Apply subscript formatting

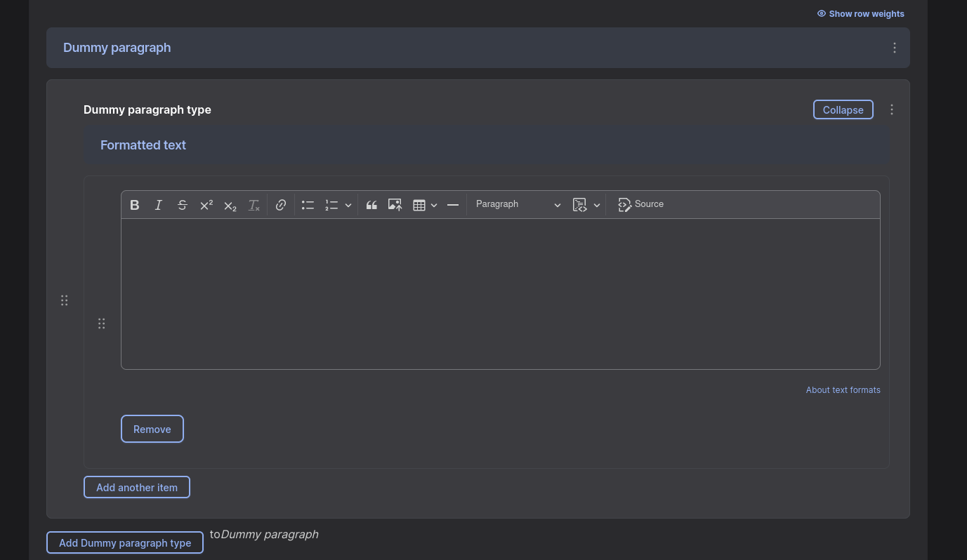[230, 206]
